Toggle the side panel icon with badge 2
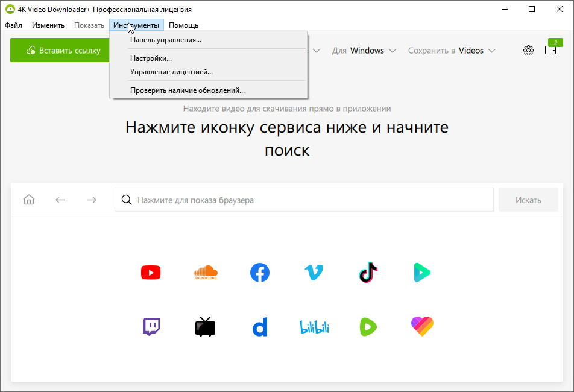Screen dimensions: 574x392 tap(550, 50)
